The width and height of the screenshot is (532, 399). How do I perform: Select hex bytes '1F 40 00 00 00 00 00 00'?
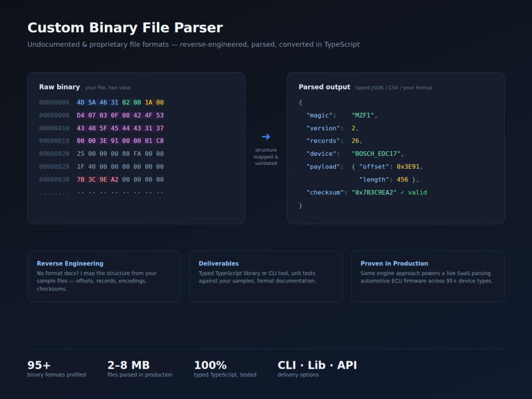[120, 167]
